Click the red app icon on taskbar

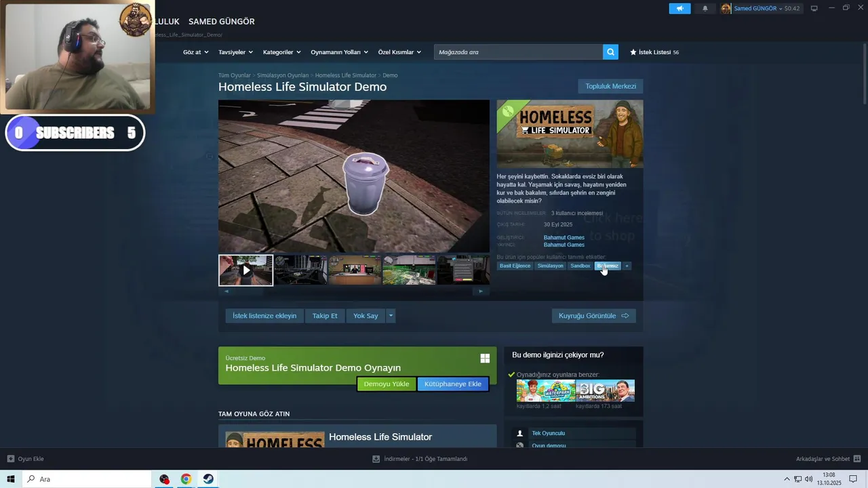point(164,479)
